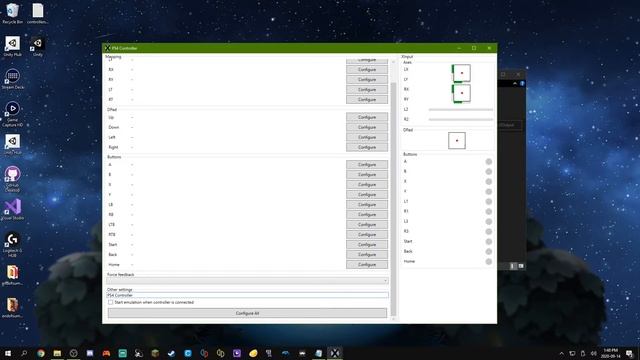Launch Logitech G HUB shortcut
This screenshot has width=640, height=360.
point(13,244)
